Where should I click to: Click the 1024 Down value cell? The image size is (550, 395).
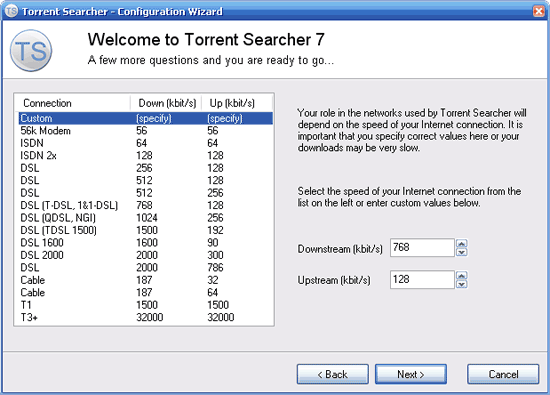point(147,218)
